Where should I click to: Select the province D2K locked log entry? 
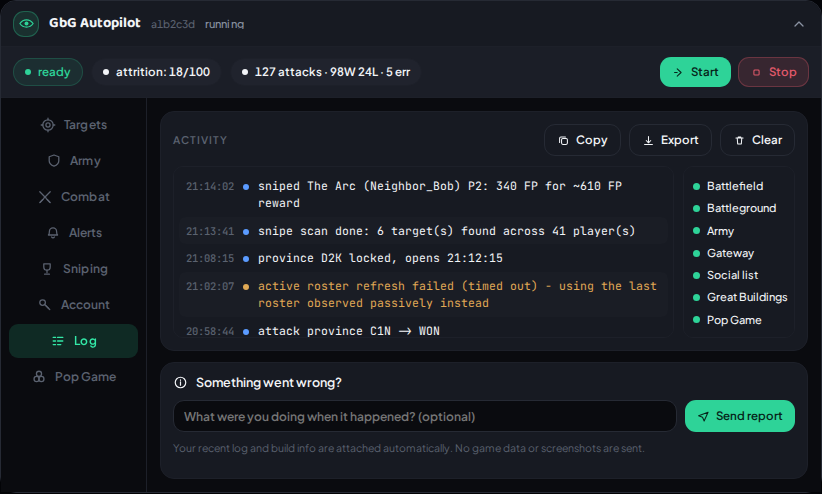423,258
